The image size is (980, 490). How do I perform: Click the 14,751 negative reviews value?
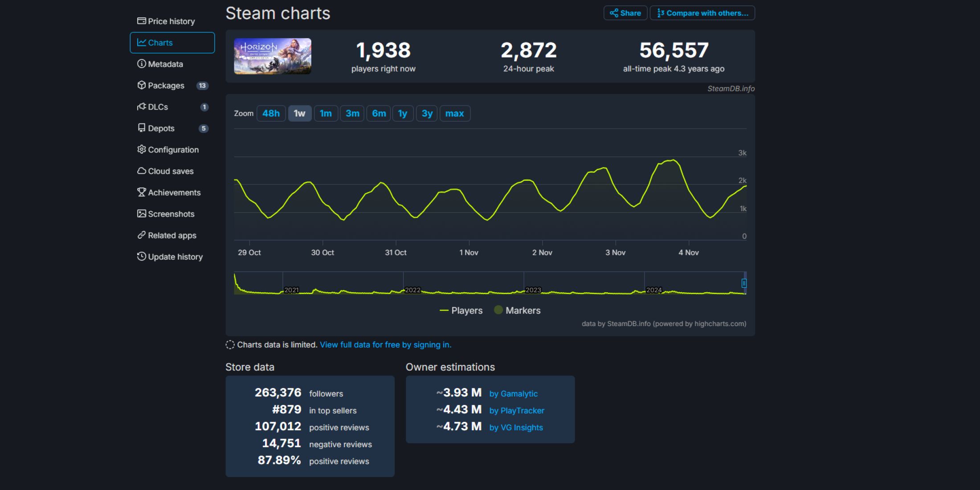(282, 443)
